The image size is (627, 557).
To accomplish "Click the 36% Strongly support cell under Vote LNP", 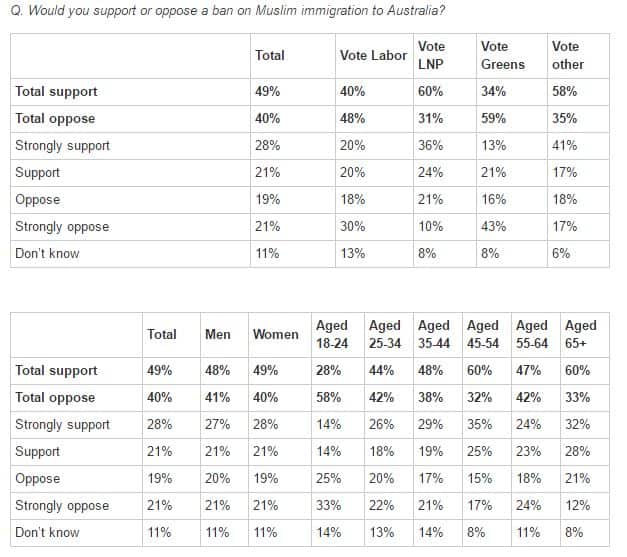I will 430,146.
